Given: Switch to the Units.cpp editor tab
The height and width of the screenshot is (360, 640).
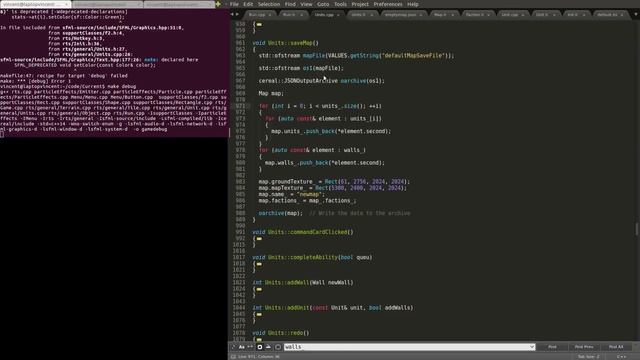Looking at the screenshot, I should (x=324, y=15).
